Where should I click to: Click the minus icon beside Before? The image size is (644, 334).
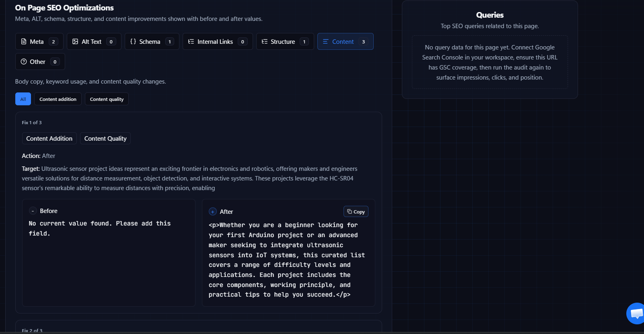point(33,211)
